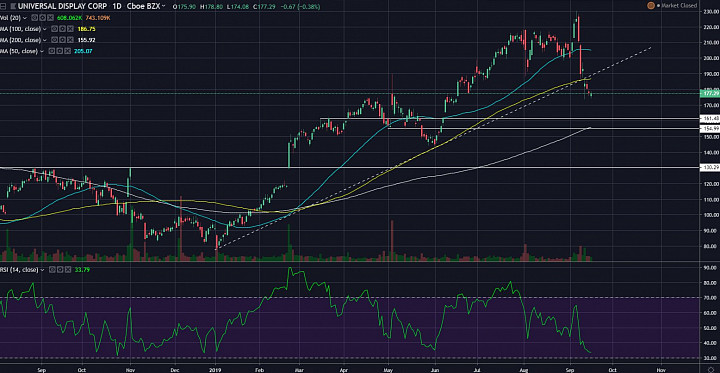Click the orange 743.109K volume value
Image resolution: width=720 pixels, height=373 pixels.
98,18
